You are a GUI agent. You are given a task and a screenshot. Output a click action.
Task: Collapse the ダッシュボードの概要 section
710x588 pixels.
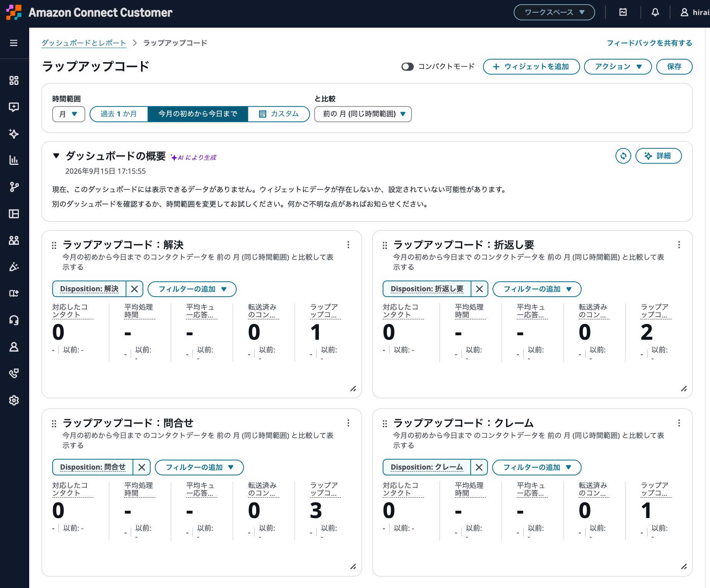click(x=56, y=156)
